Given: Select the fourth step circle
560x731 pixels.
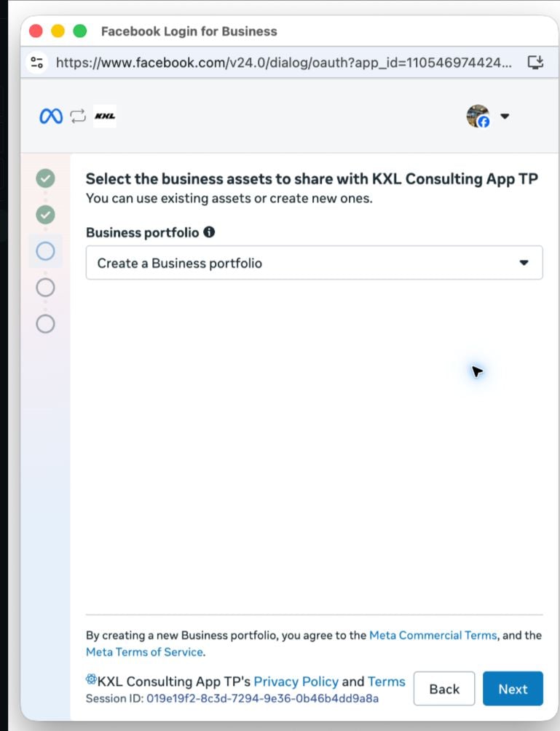Looking at the screenshot, I should 45,288.
